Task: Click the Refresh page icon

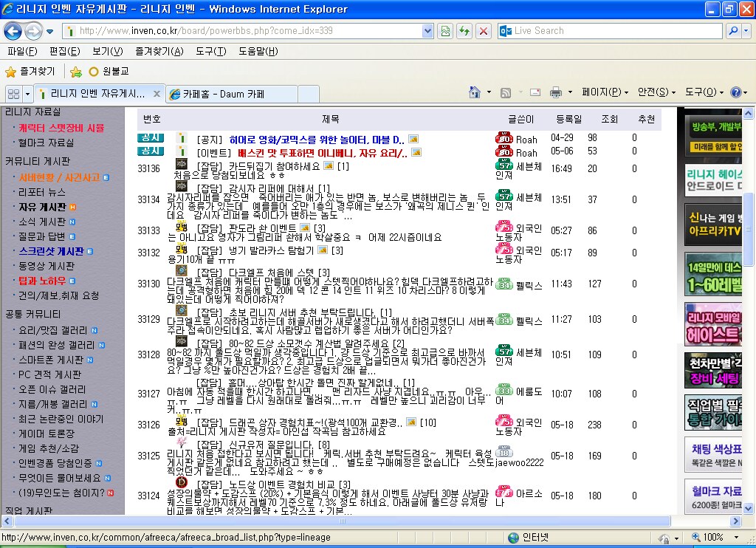Action: pyautogui.click(x=464, y=31)
